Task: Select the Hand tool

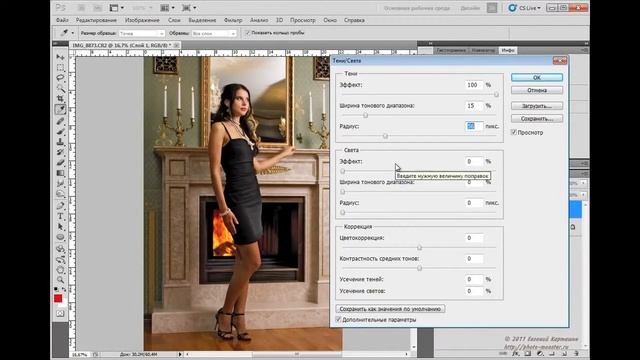Action: 60,270
